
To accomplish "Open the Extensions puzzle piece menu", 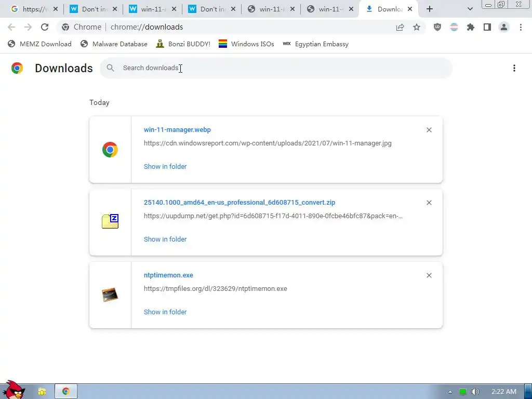I will coord(471,27).
